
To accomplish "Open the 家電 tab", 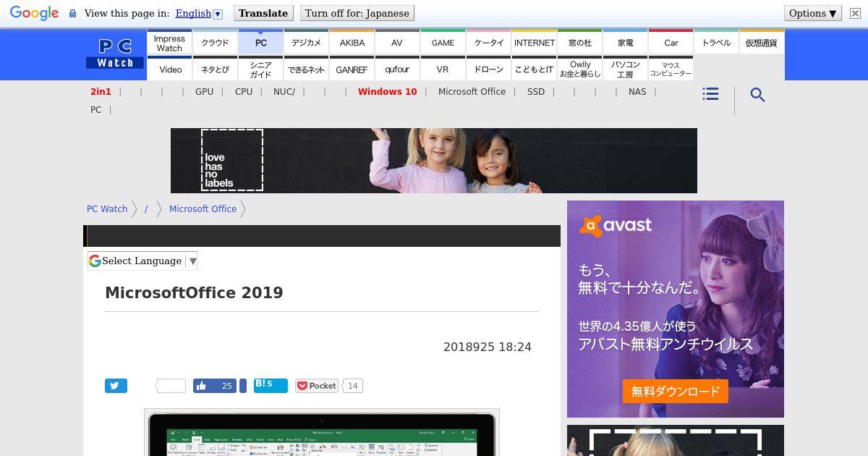I will (626, 43).
